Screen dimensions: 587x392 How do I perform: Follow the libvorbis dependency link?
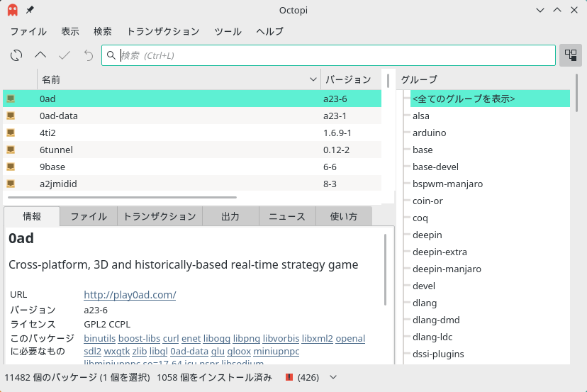click(x=281, y=338)
